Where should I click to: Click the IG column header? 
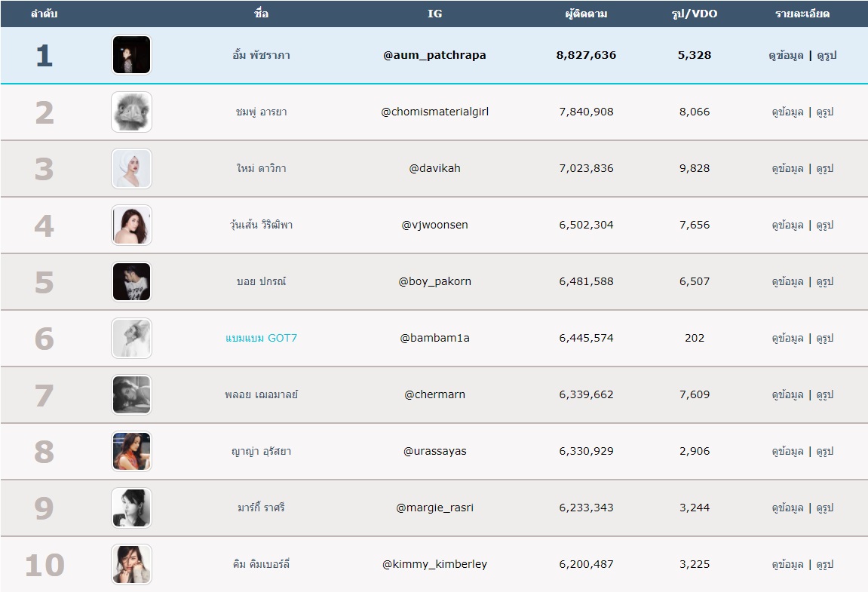pos(434,14)
